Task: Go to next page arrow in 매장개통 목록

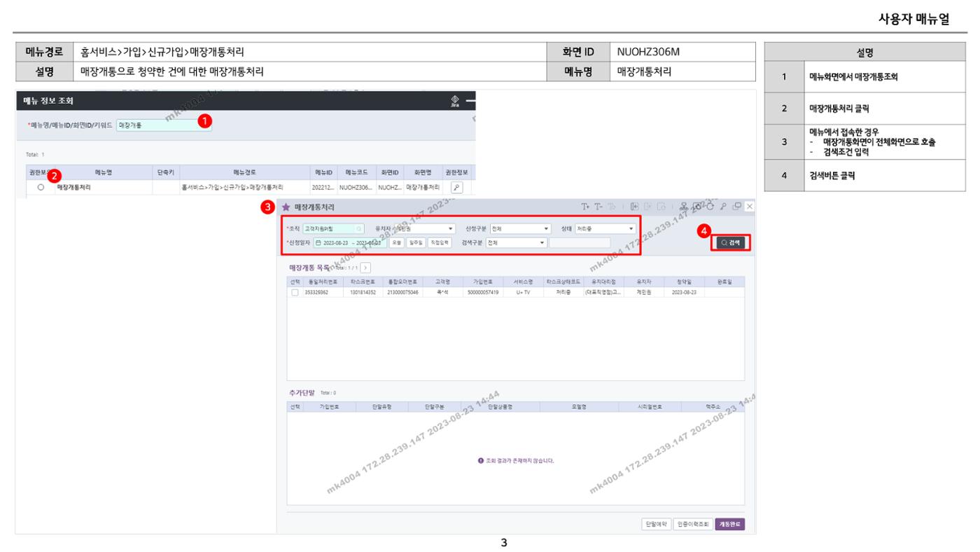Action: click(366, 268)
